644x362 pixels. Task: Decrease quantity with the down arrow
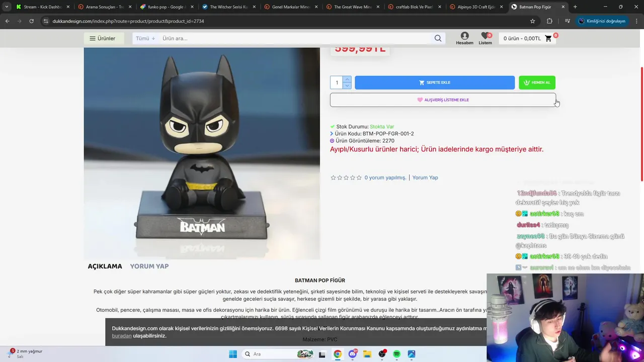[347, 86]
